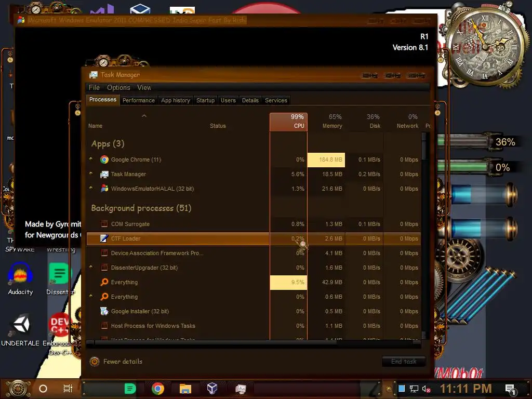Expand the DissenterUpgrader (32 bit) row
Viewport: 532px width, 399px height.
(x=91, y=267)
